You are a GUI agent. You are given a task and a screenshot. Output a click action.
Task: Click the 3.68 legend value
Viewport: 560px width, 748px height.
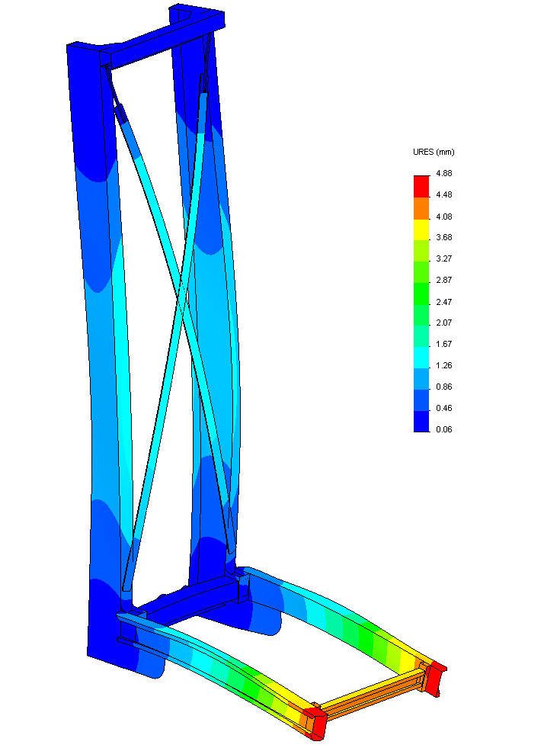[x=443, y=238]
